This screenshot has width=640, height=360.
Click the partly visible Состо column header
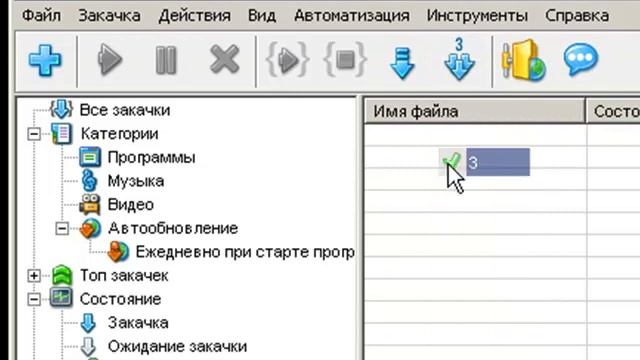pyautogui.click(x=613, y=111)
